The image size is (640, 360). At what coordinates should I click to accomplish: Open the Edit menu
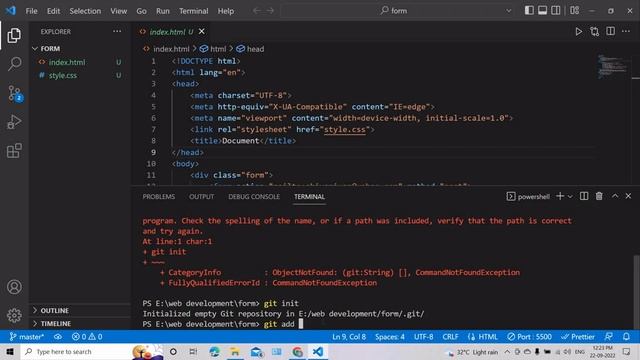(x=53, y=11)
